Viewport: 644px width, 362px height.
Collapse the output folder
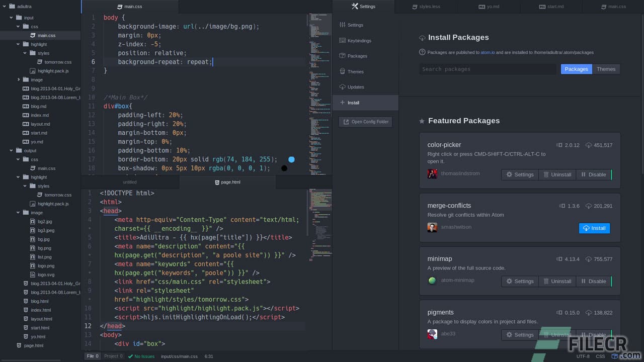11,150
